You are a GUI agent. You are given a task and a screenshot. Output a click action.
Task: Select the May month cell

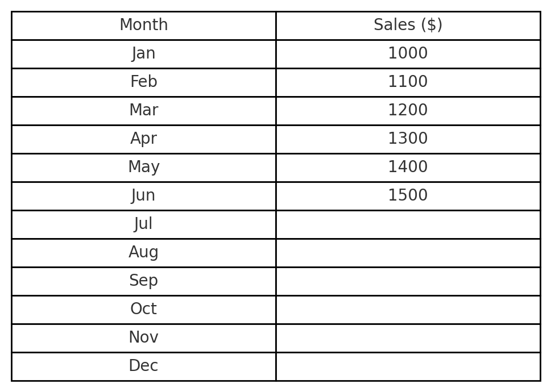coord(143,168)
